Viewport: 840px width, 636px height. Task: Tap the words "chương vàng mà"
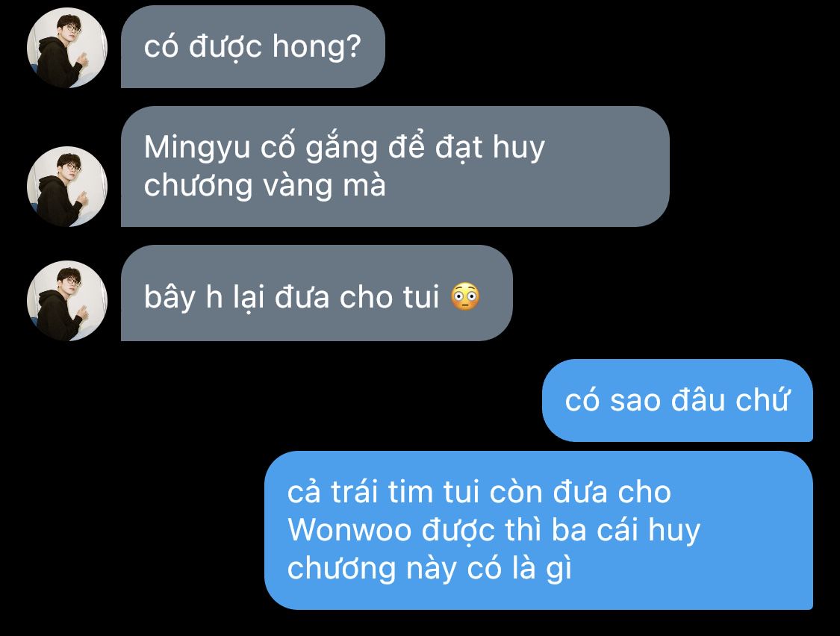click(264, 186)
